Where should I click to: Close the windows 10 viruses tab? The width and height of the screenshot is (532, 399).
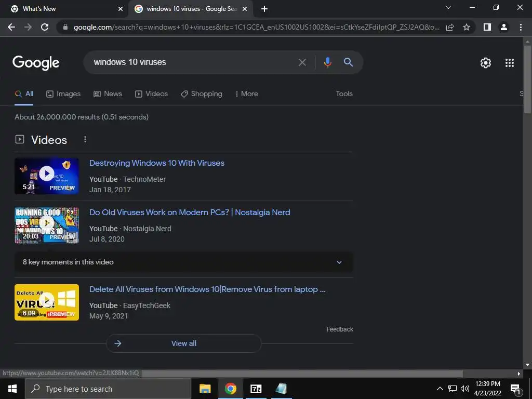(x=245, y=9)
